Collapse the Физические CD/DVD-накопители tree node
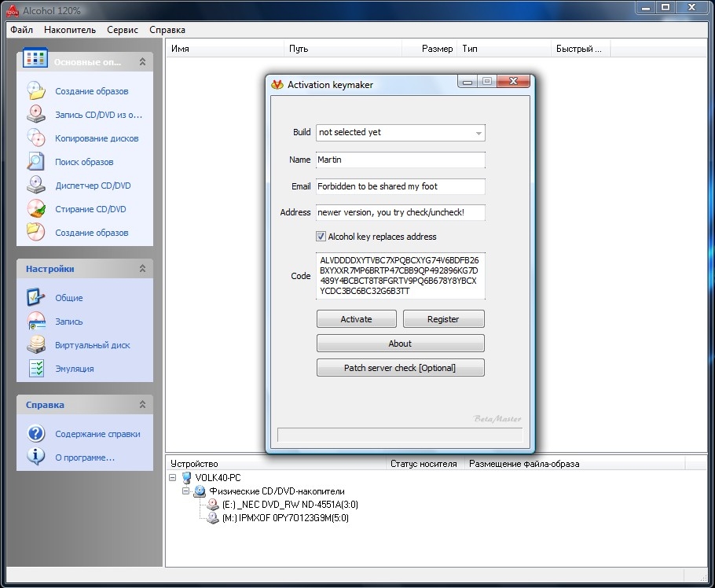 click(185, 491)
